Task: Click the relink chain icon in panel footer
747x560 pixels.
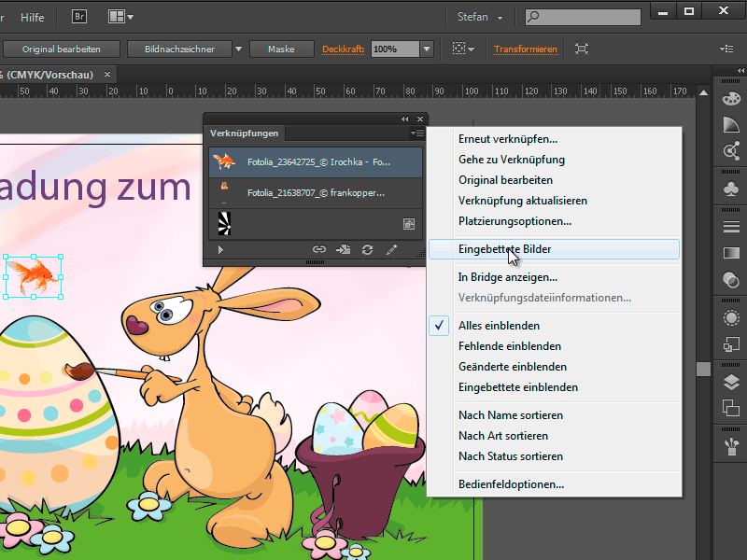Action: coord(319,249)
